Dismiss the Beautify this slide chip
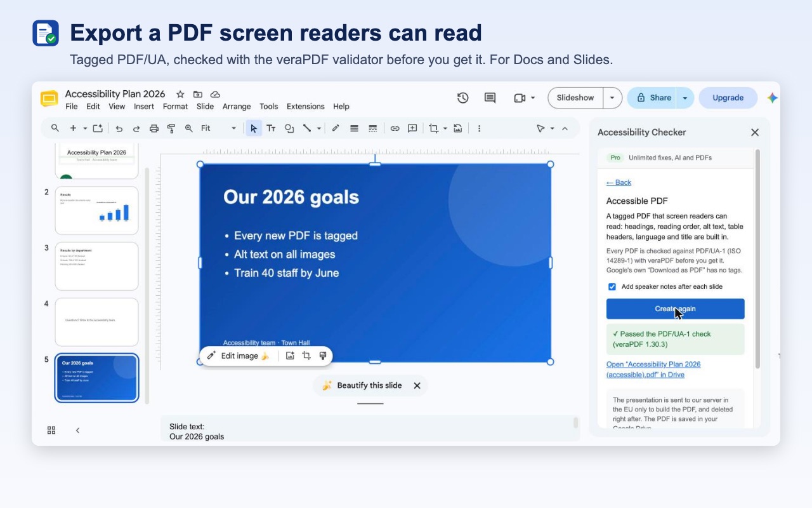 [417, 385]
